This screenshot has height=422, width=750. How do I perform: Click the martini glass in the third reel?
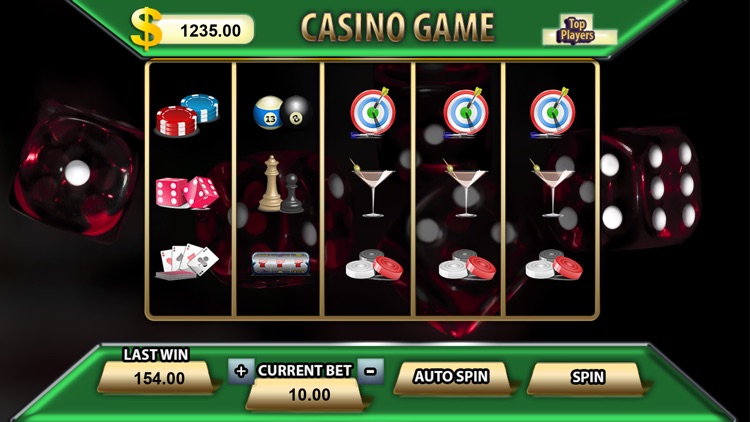[372, 188]
